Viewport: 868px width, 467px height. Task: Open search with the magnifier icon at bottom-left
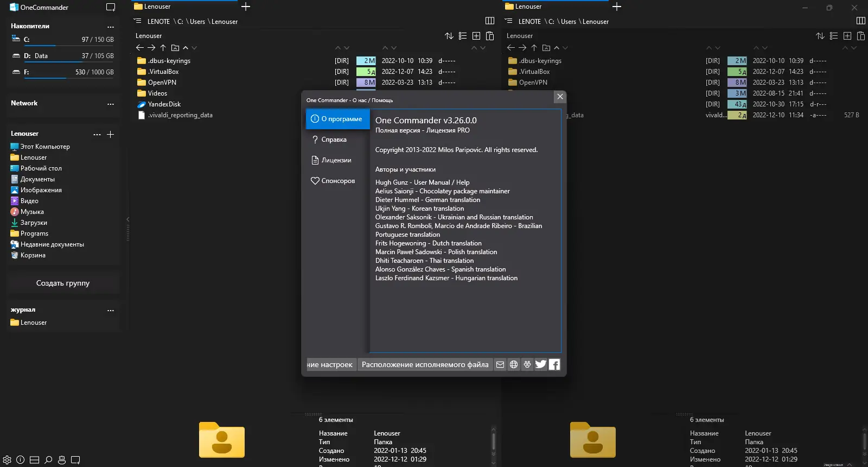pos(48,460)
